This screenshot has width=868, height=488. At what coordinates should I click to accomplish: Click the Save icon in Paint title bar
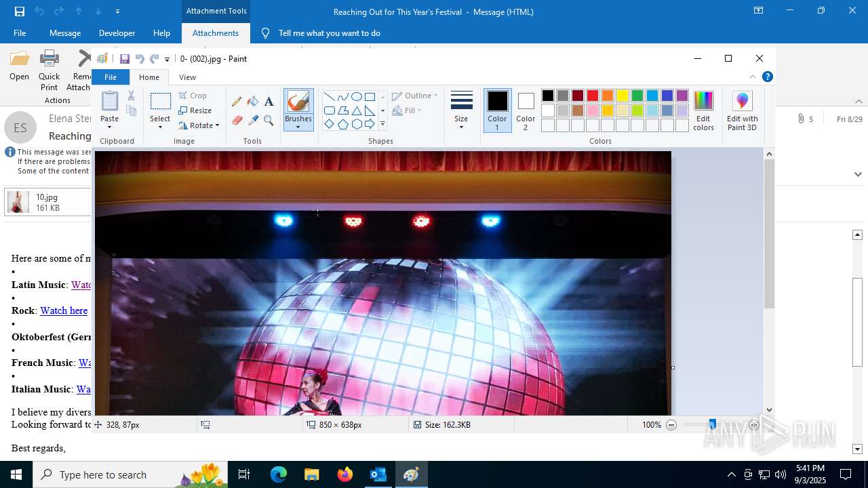tap(125, 59)
